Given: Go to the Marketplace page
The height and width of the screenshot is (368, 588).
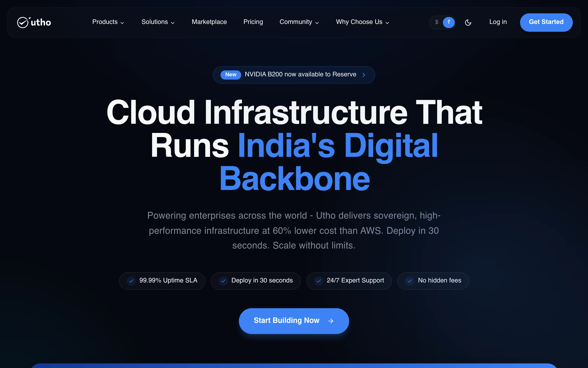Looking at the screenshot, I should pyautogui.click(x=209, y=22).
